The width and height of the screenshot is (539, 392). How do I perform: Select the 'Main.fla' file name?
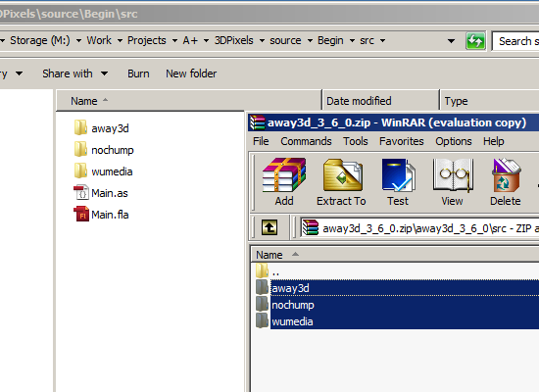(110, 215)
